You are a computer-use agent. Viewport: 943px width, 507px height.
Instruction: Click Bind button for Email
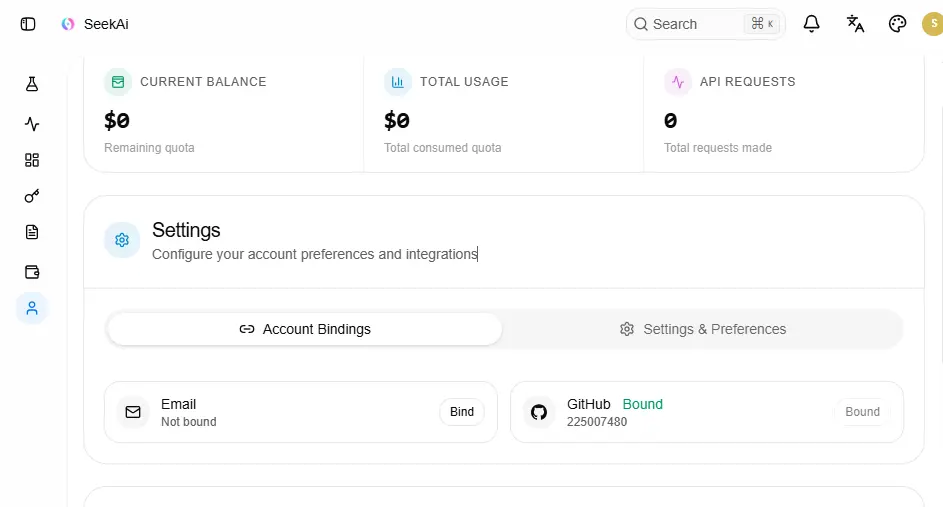[x=462, y=412]
